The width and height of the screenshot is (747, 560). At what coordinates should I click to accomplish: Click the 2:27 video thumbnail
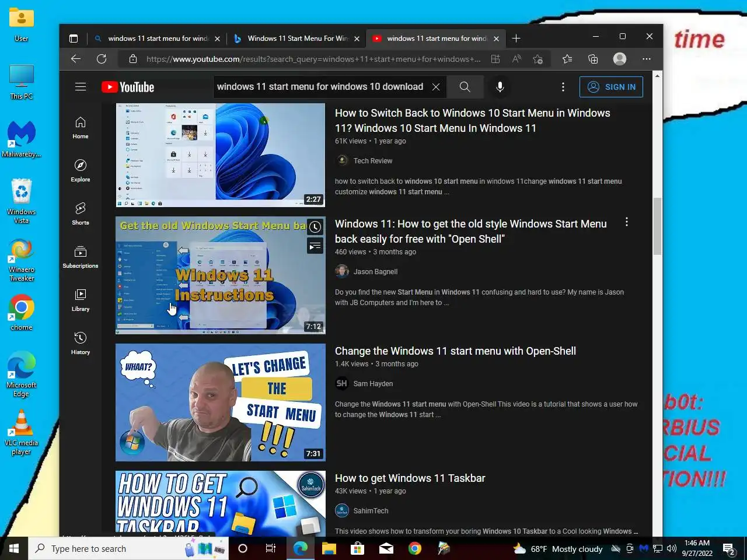click(220, 155)
